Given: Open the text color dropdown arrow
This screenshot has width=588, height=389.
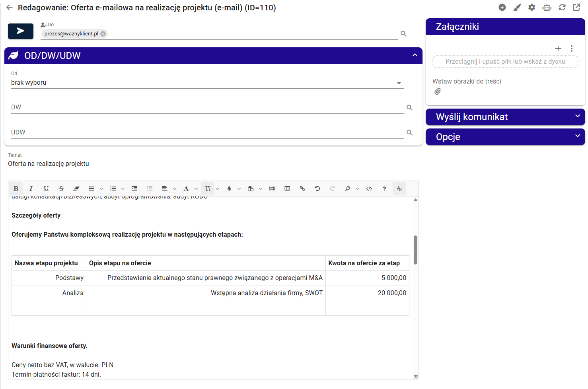Looking at the screenshot, I should tap(239, 189).
